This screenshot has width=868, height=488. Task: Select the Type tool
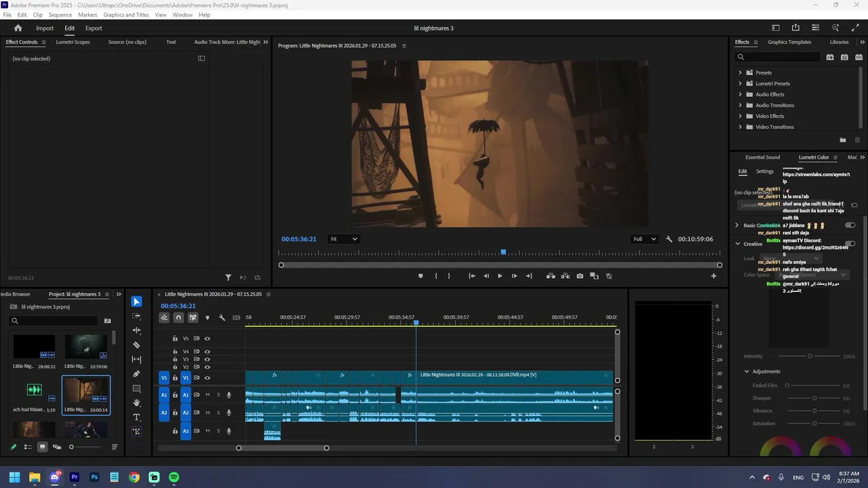coord(136,418)
